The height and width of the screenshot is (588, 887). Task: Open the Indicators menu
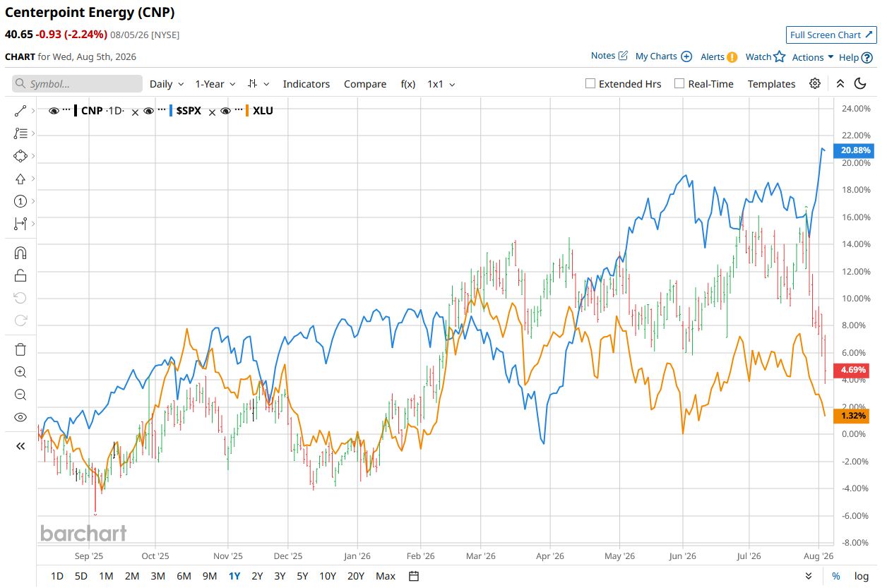pos(306,84)
